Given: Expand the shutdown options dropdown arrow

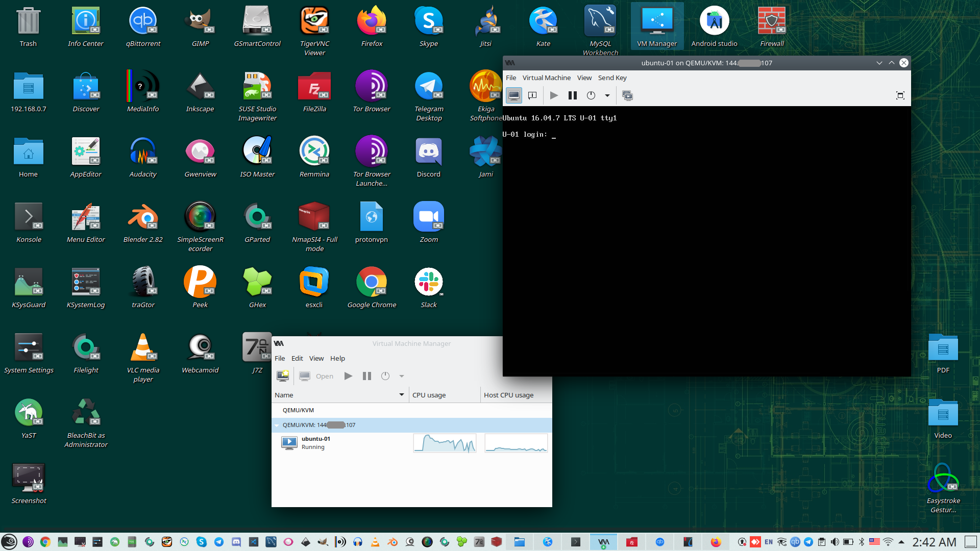Looking at the screenshot, I should click(x=607, y=95).
